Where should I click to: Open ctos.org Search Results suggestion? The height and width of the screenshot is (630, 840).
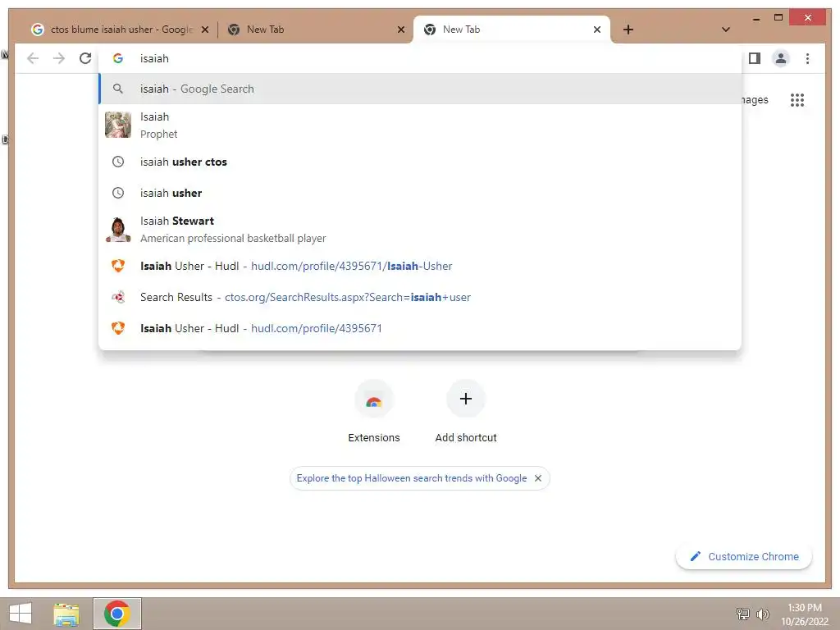420,297
